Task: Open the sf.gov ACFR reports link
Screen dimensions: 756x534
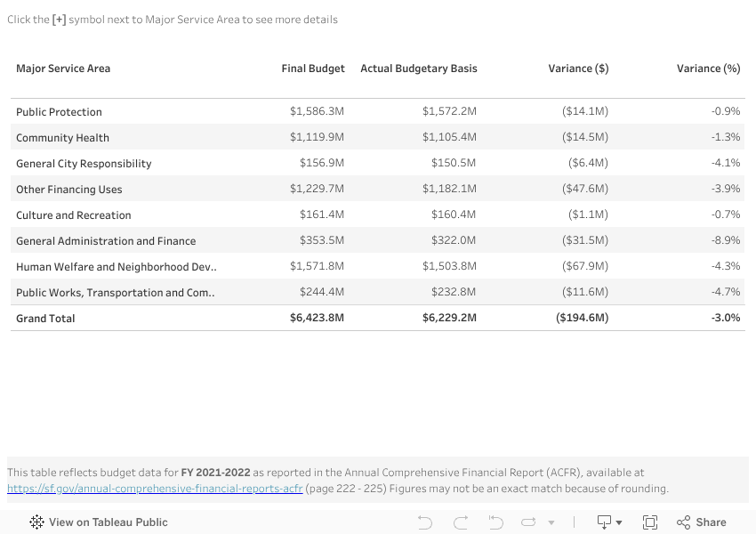Action: pos(155,489)
